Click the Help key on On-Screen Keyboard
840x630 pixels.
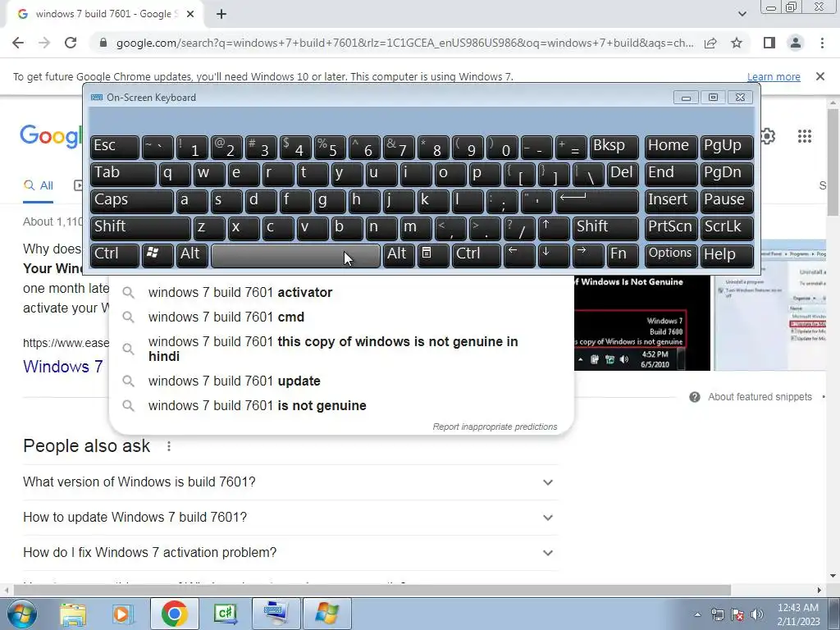(x=727, y=255)
